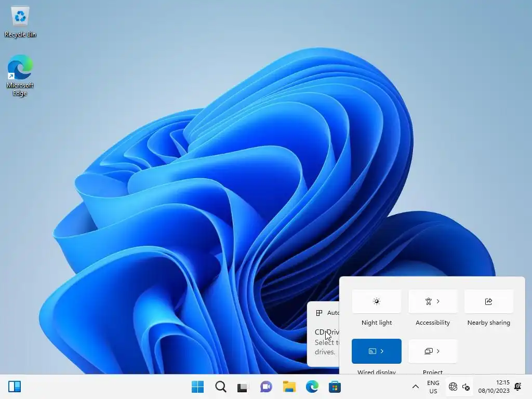532x399 pixels.
Task: Expand the Project options chevron
Action: click(438, 351)
